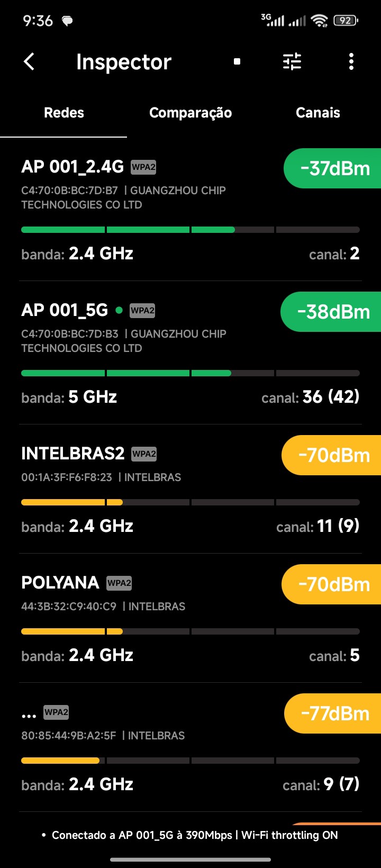This screenshot has width=381, height=868.
Task: Tap the connection status text at bottom
Action: click(x=195, y=835)
